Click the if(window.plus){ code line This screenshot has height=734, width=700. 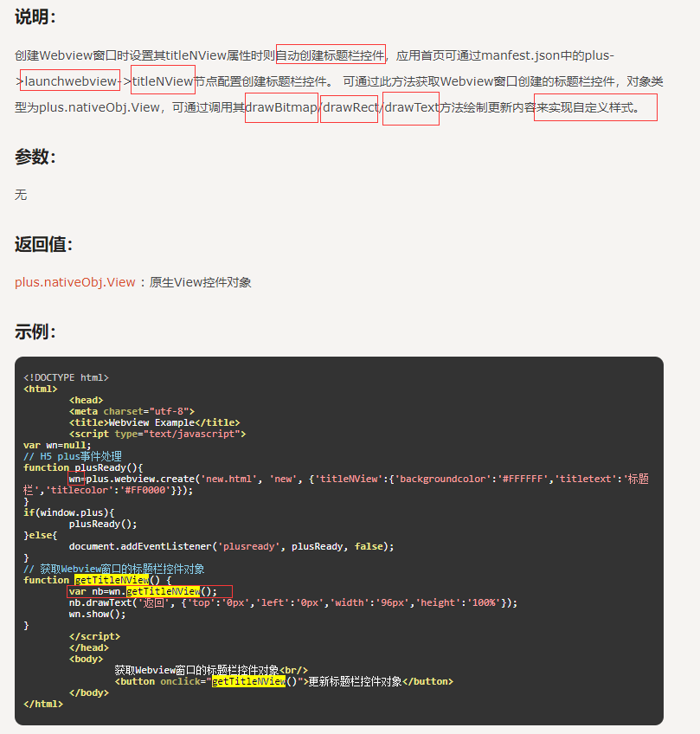tap(68, 512)
